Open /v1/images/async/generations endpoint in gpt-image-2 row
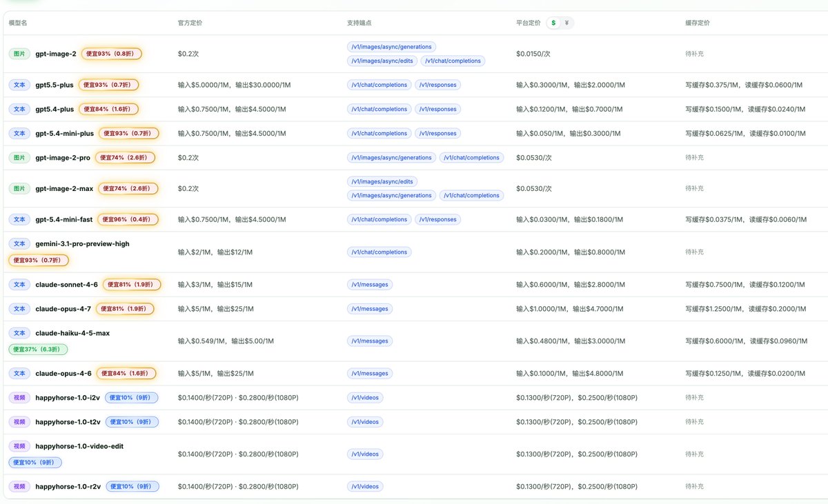Screen dimensions: 828x504 392,47
